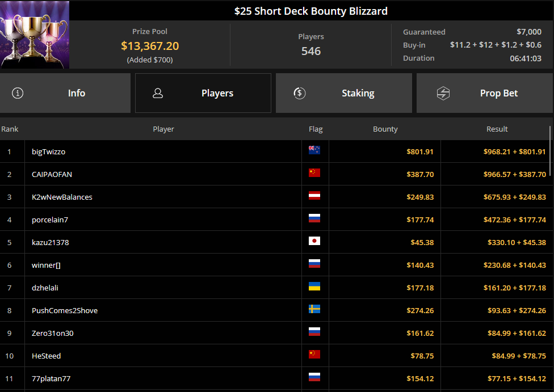Click Zero31on30's Russia flag
The image size is (554, 392).
(314, 332)
